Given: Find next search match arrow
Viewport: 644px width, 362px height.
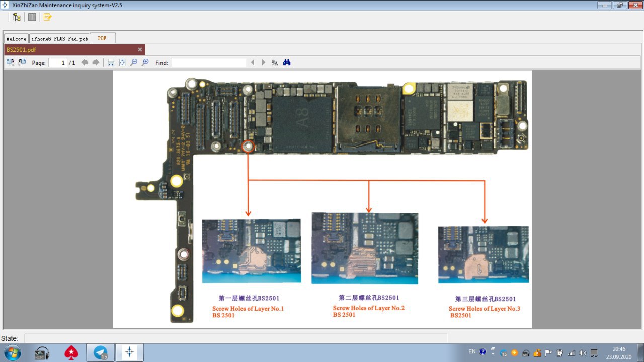Looking at the screenshot, I should click(264, 63).
